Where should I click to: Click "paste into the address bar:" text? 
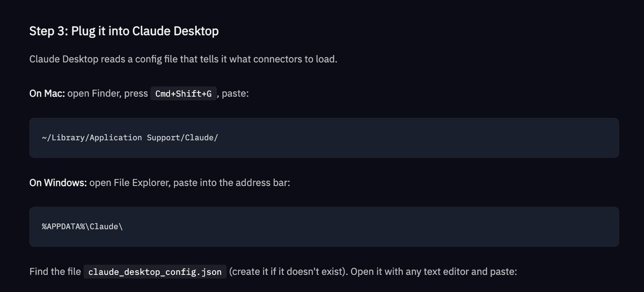point(231,182)
